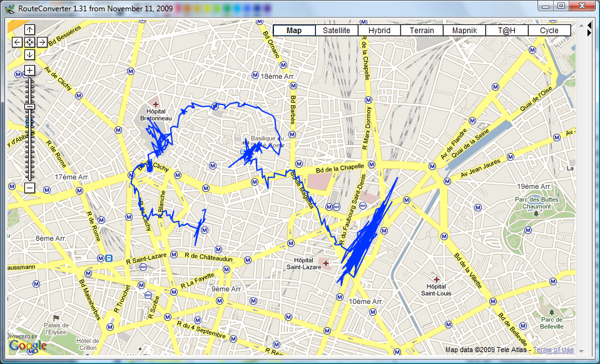Click the '10ème Arr.' map label
Screen dimensions: 600x364
366,301
